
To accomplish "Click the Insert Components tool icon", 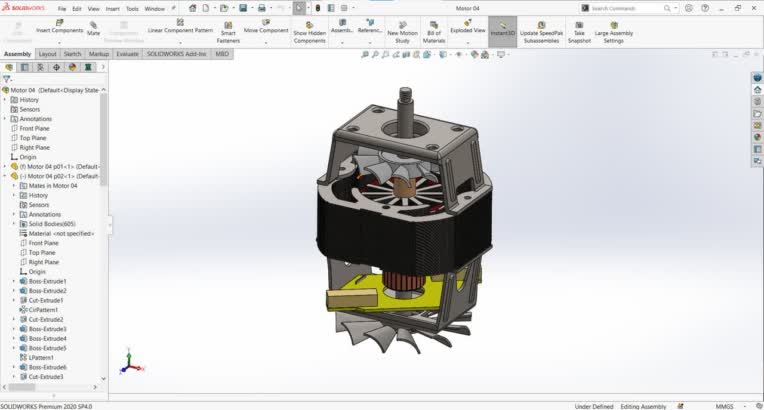I will pos(59,22).
